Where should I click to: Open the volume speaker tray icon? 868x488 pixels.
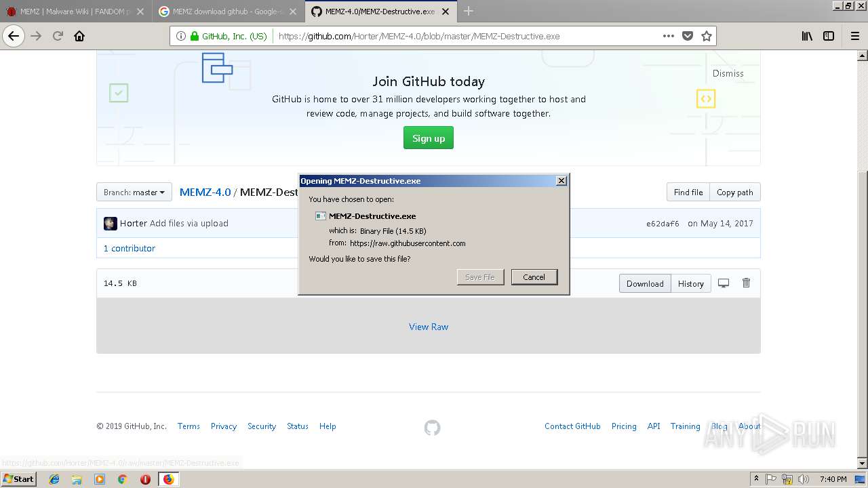point(804,479)
